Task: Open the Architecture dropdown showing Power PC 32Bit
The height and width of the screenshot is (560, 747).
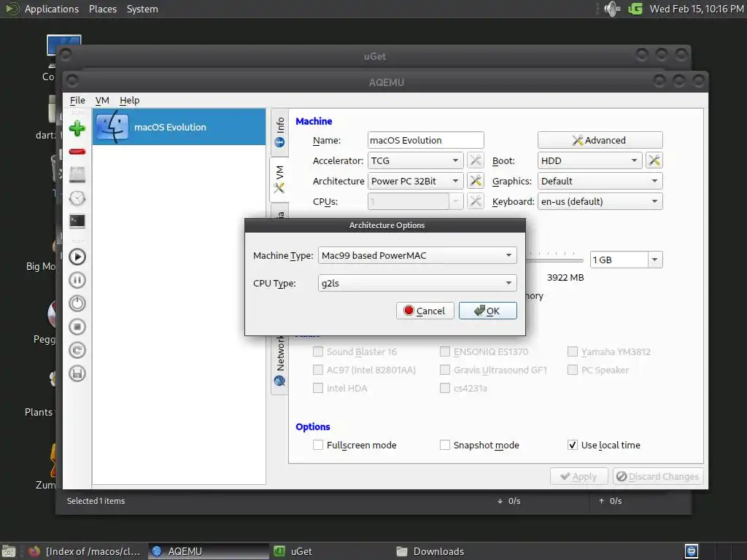Action: coord(415,181)
